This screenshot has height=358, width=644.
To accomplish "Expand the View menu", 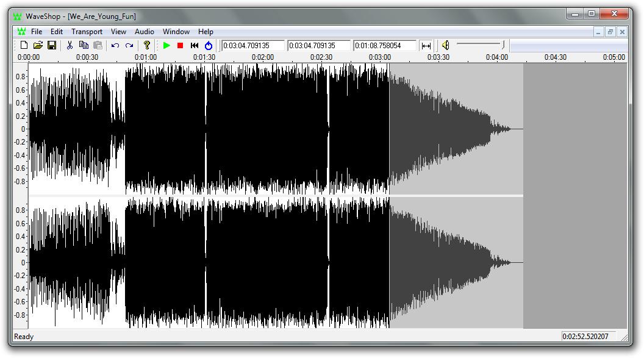I will (118, 32).
